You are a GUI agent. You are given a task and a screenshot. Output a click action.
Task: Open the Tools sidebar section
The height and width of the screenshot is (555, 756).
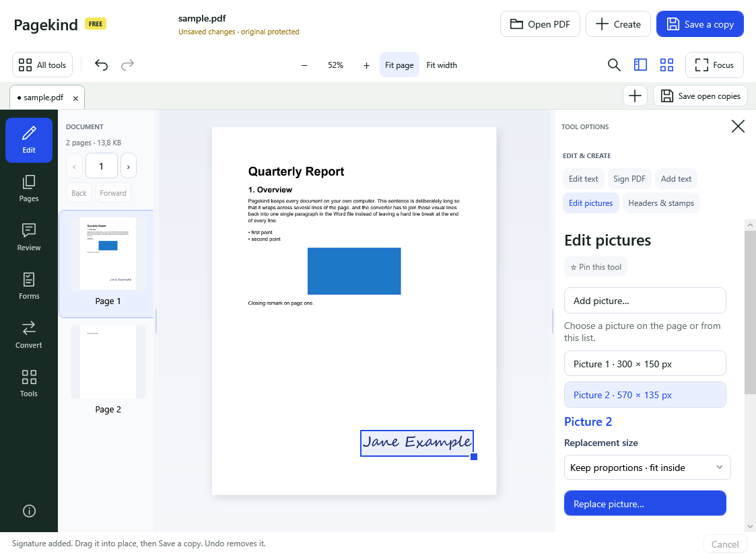pyautogui.click(x=29, y=383)
